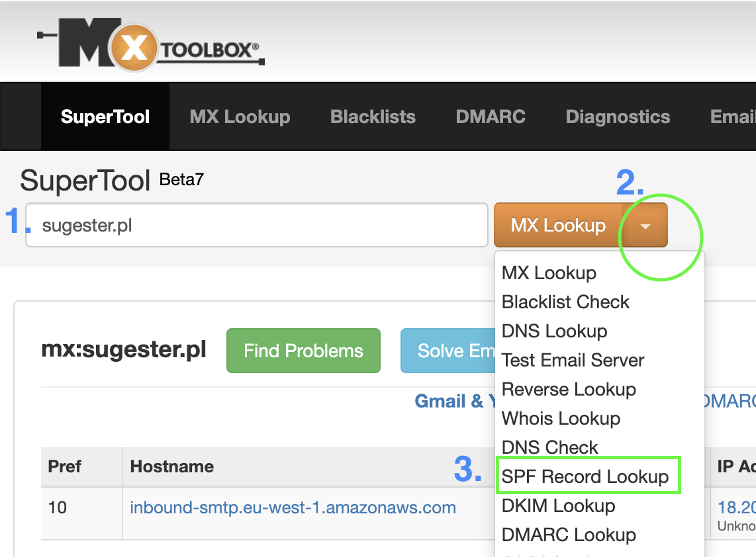Open the Diagnostics section
756x557 pixels.
pos(618,116)
